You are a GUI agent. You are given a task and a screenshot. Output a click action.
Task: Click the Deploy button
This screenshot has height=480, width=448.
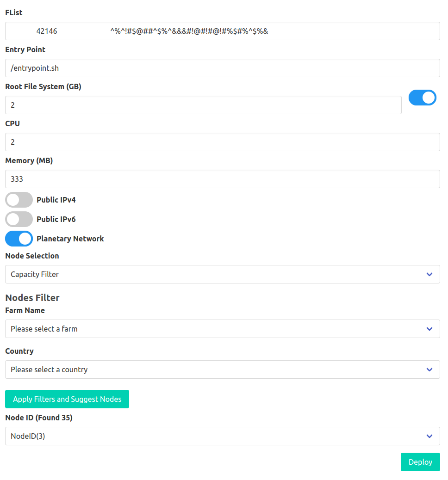420,462
